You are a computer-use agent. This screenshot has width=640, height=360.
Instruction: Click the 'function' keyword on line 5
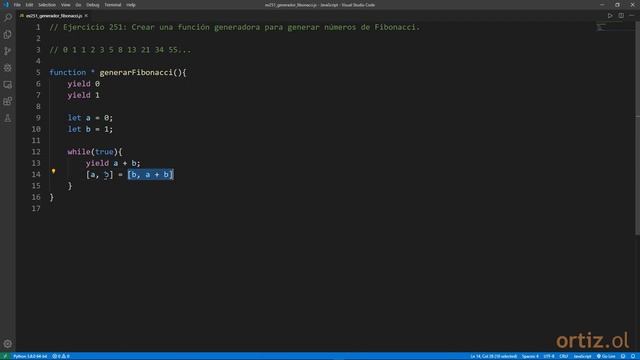pyautogui.click(x=68, y=73)
